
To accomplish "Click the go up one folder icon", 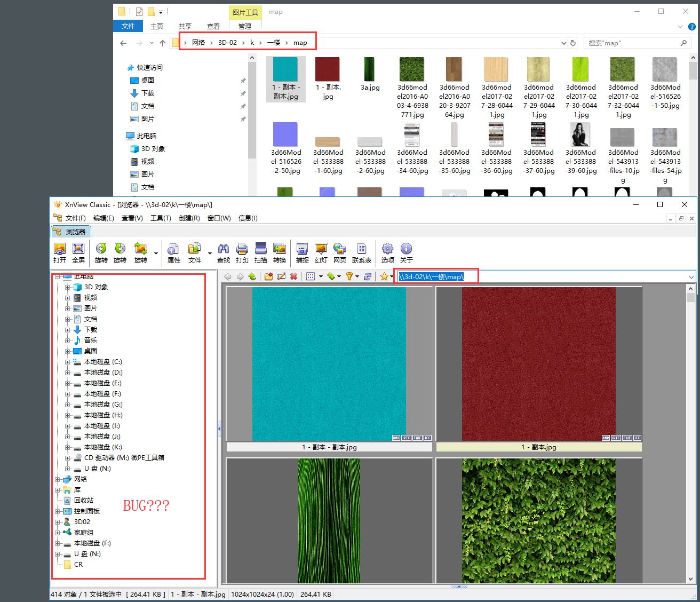I will click(x=252, y=276).
